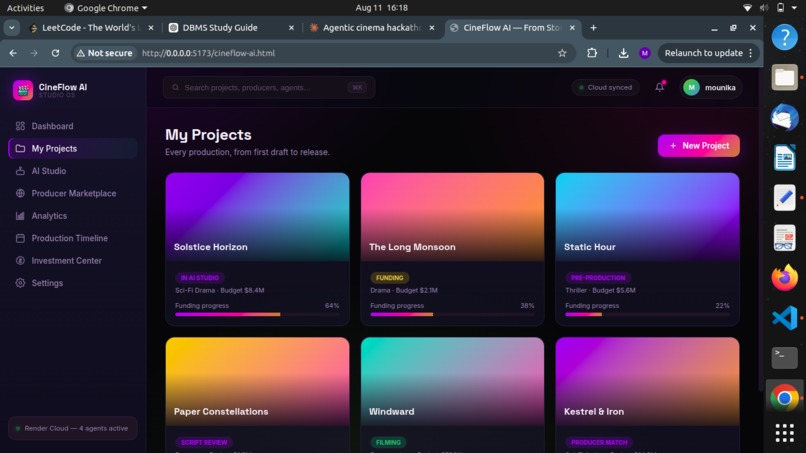Click the Not secure site info chip
Image resolution: width=806 pixels, height=453 pixels.
[x=104, y=53]
